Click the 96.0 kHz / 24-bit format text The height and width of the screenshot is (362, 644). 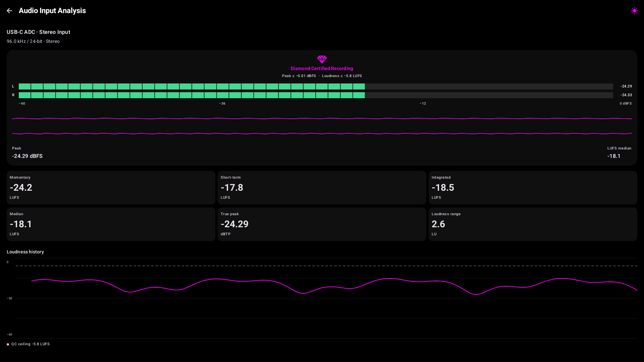coord(33,41)
